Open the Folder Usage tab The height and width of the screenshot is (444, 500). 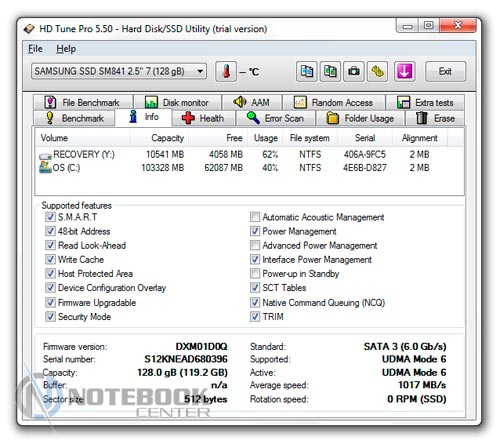[x=360, y=118]
